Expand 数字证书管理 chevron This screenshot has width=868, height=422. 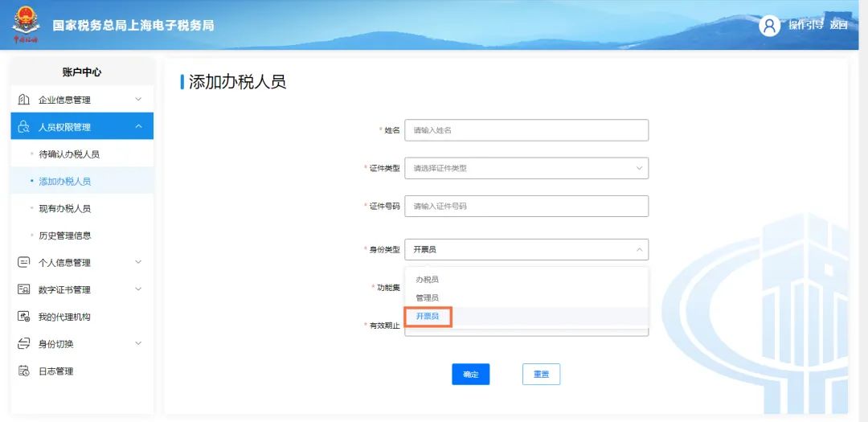coord(138,289)
